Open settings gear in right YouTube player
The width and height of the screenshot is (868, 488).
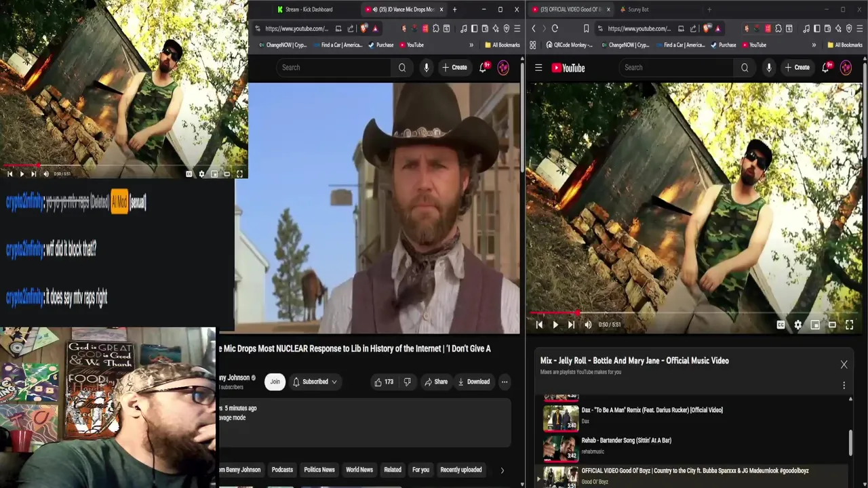click(798, 325)
